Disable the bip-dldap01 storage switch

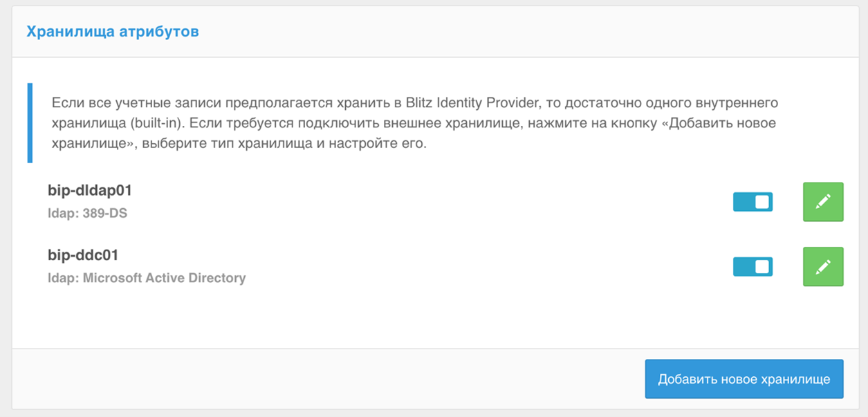[x=752, y=202]
